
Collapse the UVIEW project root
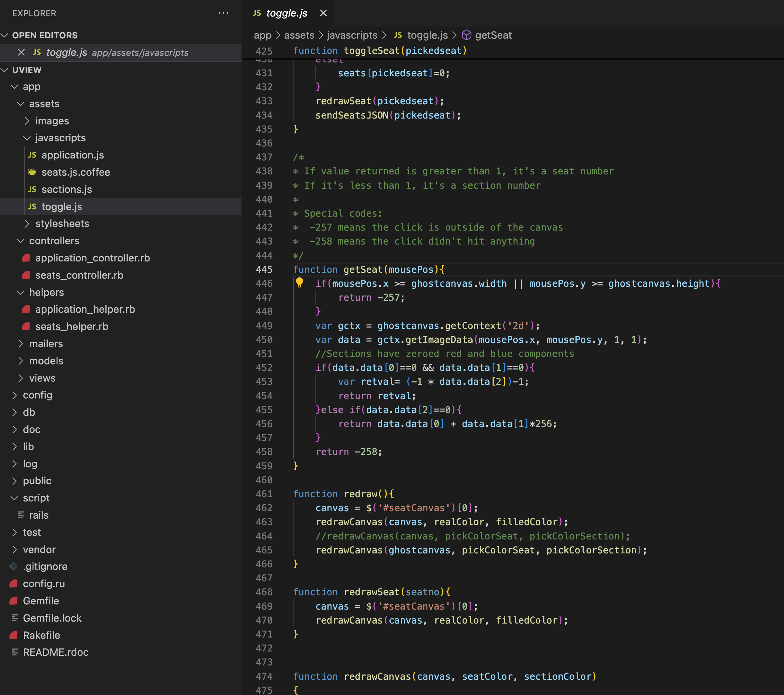(26, 70)
